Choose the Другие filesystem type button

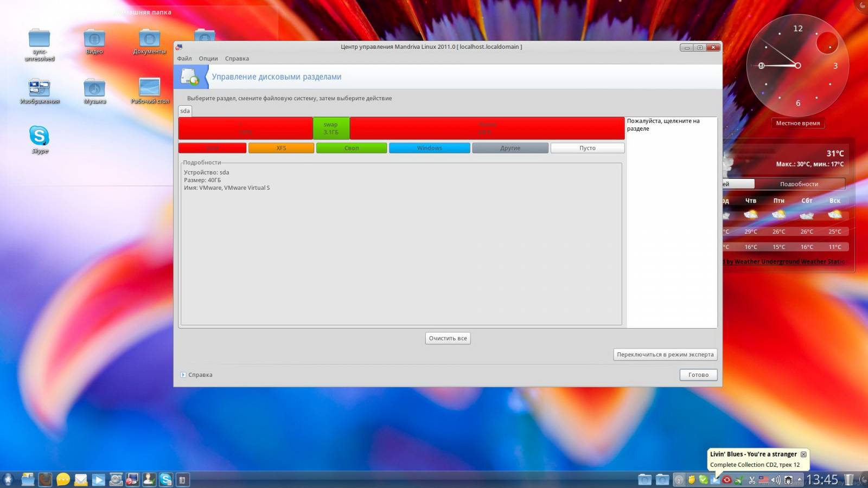pyautogui.click(x=510, y=148)
